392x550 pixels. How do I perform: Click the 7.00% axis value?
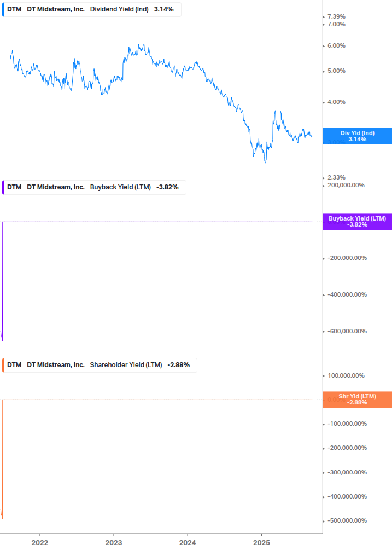[336, 24]
